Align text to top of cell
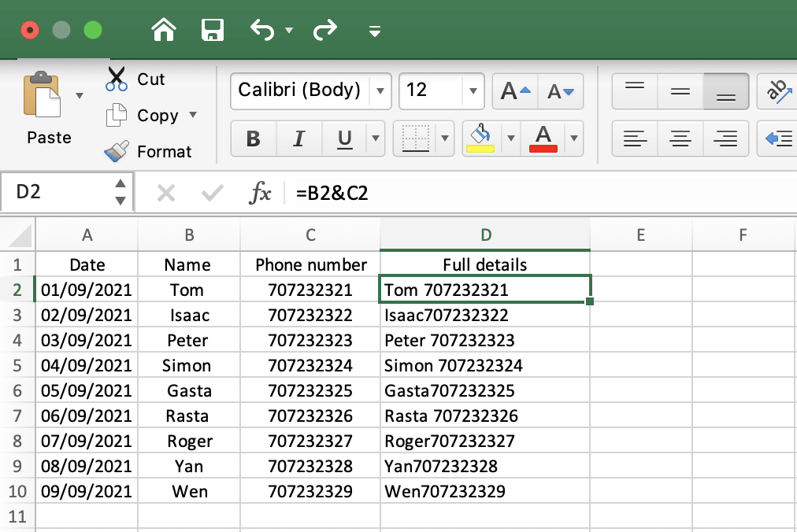 [634, 91]
